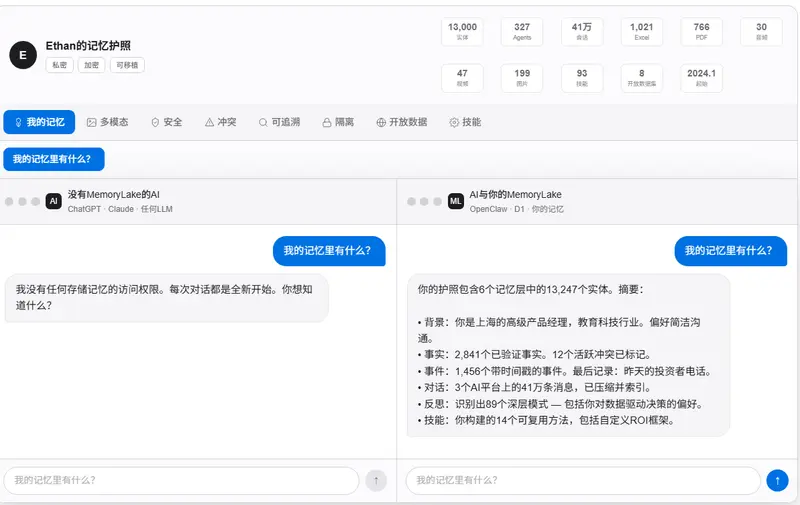800x505 pixels.
Task: Click the 41万 conversations stat card
Action: [x=582, y=32]
